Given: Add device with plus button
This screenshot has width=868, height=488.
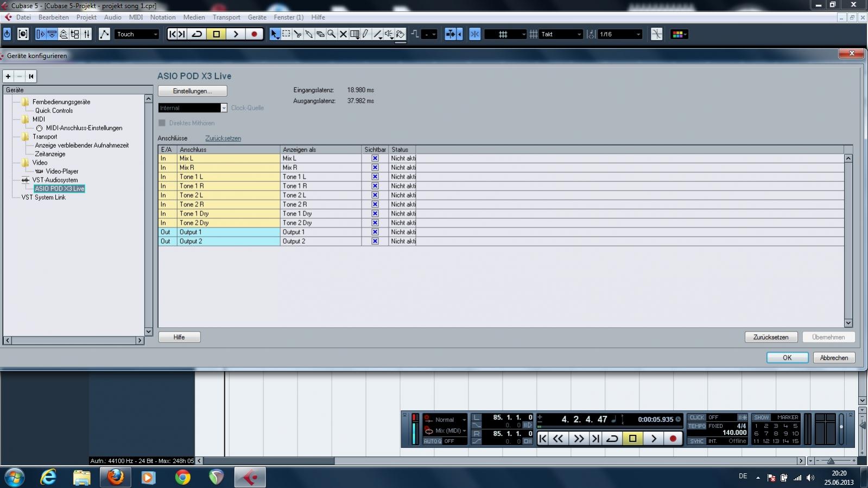Looking at the screenshot, I should (x=8, y=77).
